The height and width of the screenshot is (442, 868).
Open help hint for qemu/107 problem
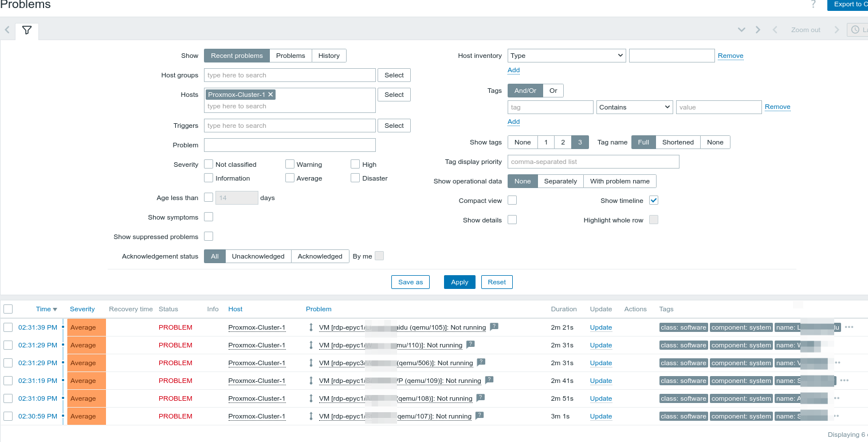pos(480,416)
